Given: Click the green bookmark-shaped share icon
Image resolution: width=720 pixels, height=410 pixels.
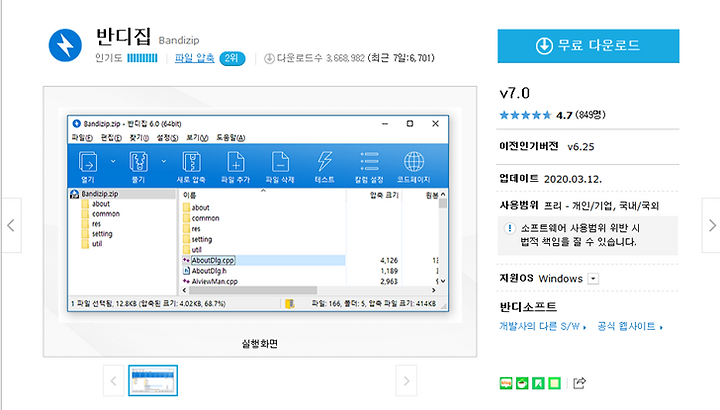Looking at the screenshot, I should (538, 383).
